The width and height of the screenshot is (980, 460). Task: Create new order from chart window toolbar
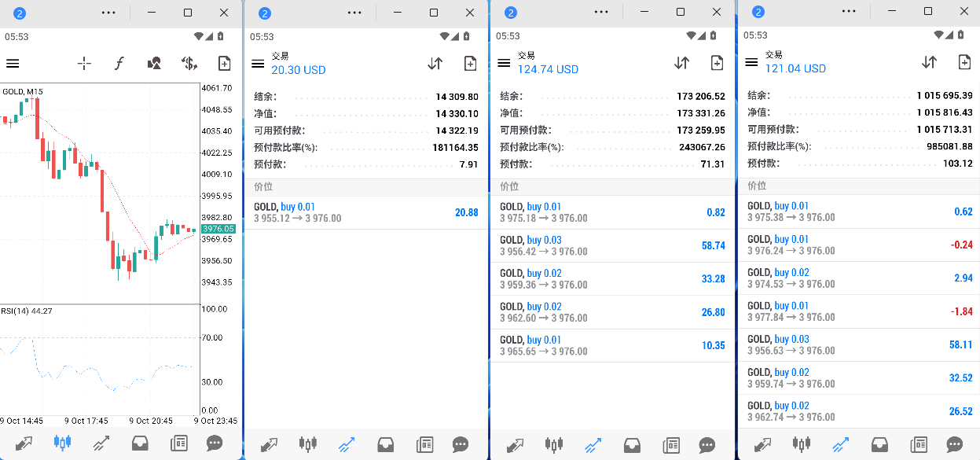pyautogui.click(x=224, y=64)
